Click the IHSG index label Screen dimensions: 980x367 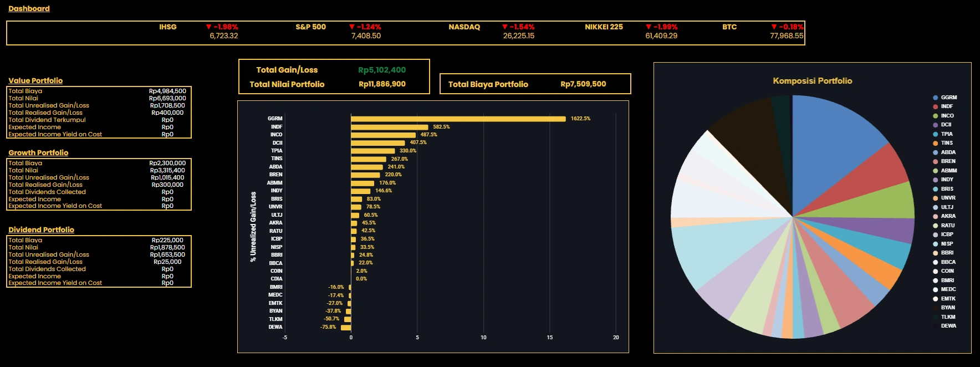pos(168,27)
